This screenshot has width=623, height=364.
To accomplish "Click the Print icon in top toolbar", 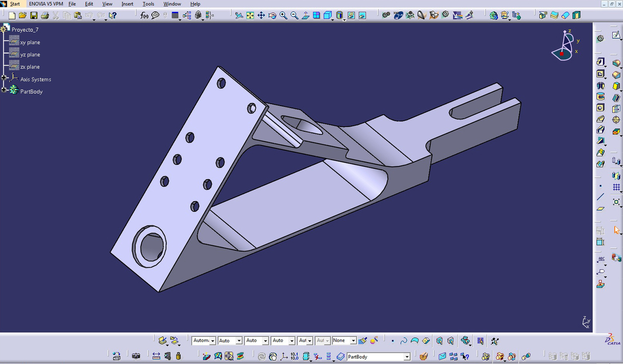I will [45, 16].
